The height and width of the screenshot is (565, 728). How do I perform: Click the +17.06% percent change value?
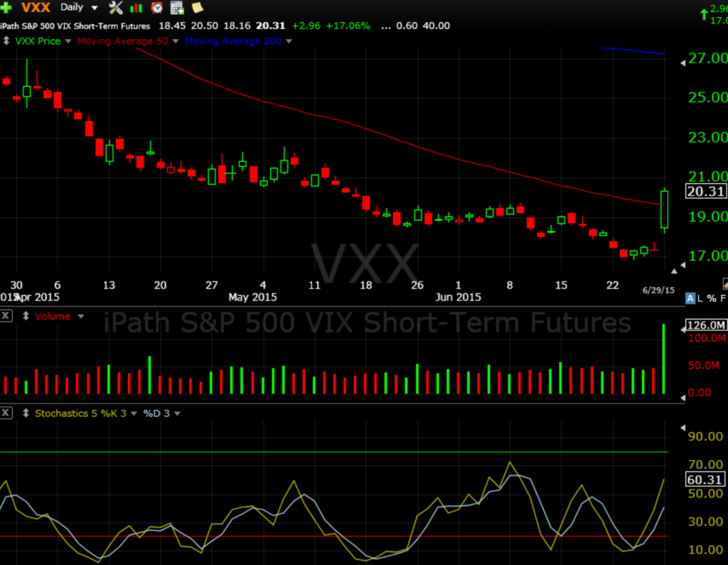(348, 26)
